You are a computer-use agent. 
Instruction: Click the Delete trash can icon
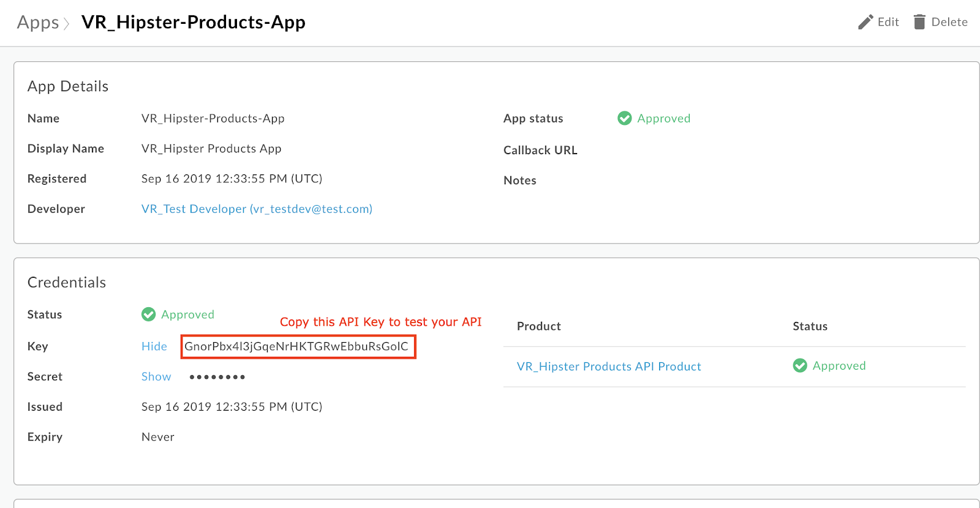click(919, 22)
